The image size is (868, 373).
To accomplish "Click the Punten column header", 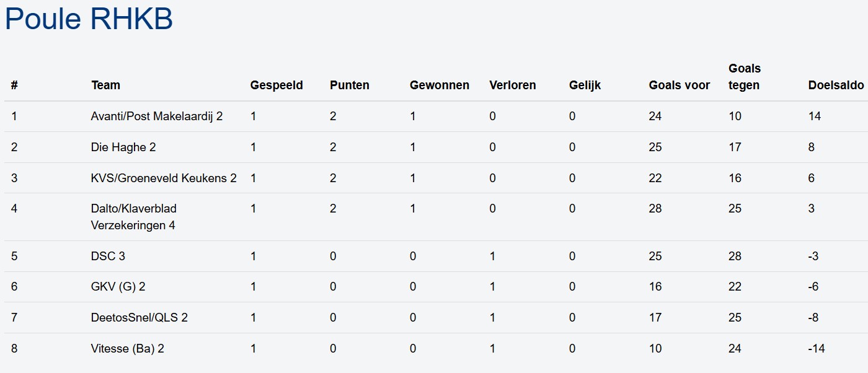I will (349, 86).
